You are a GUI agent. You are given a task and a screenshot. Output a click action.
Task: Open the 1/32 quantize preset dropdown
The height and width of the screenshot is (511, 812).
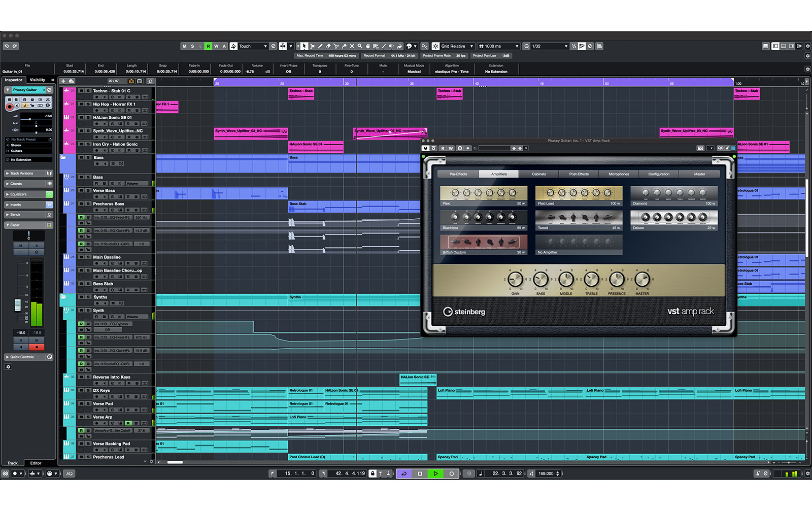550,46
